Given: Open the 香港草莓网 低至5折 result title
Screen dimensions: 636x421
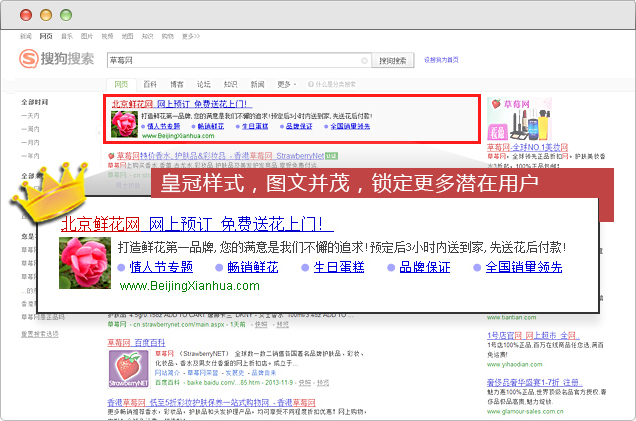Looking at the screenshot, I should pyautogui.click(x=211, y=402).
